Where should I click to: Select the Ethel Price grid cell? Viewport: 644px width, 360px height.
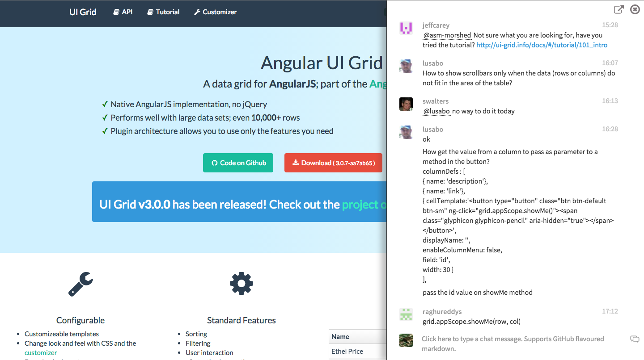click(x=358, y=352)
